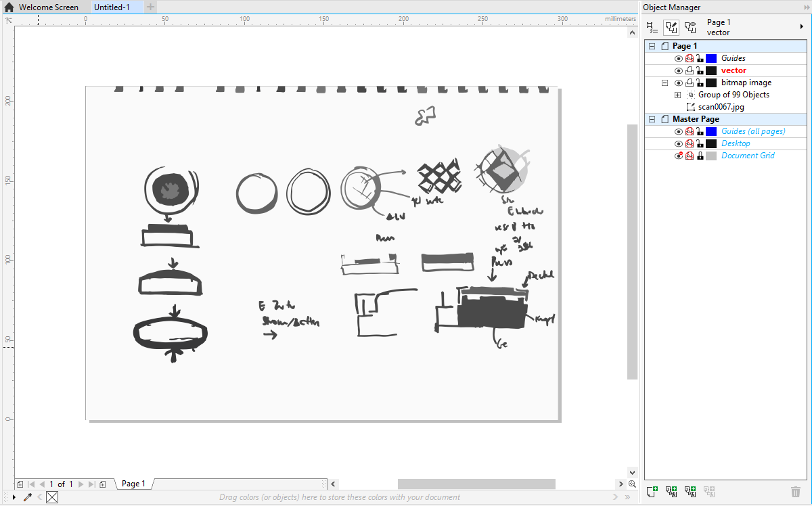Viewport: 812px width, 506px height.
Task: Hide the bitmap image layer
Action: [679, 83]
